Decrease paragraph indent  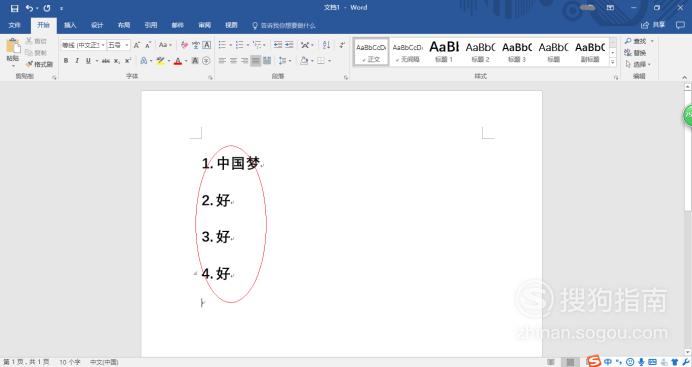(x=278, y=45)
